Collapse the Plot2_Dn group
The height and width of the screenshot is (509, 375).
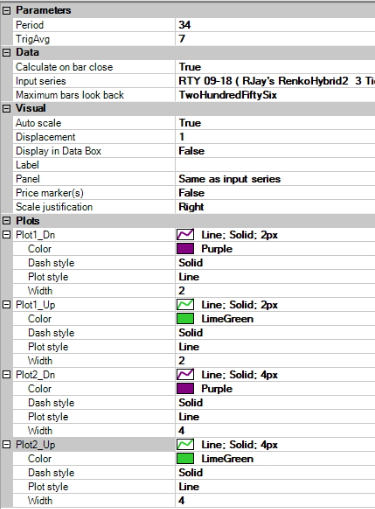pyautogui.click(x=6, y=375)
